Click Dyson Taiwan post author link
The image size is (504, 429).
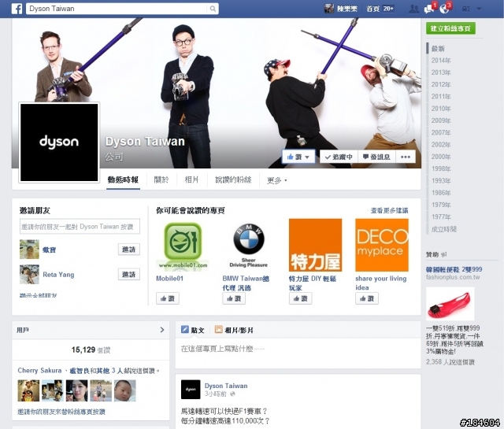click(226, 386)
